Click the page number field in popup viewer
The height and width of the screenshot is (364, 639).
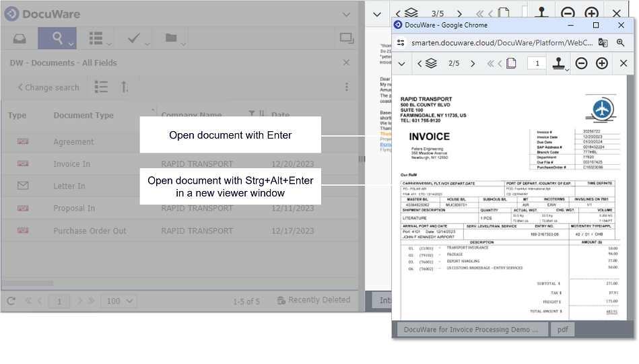coord(536,63)
